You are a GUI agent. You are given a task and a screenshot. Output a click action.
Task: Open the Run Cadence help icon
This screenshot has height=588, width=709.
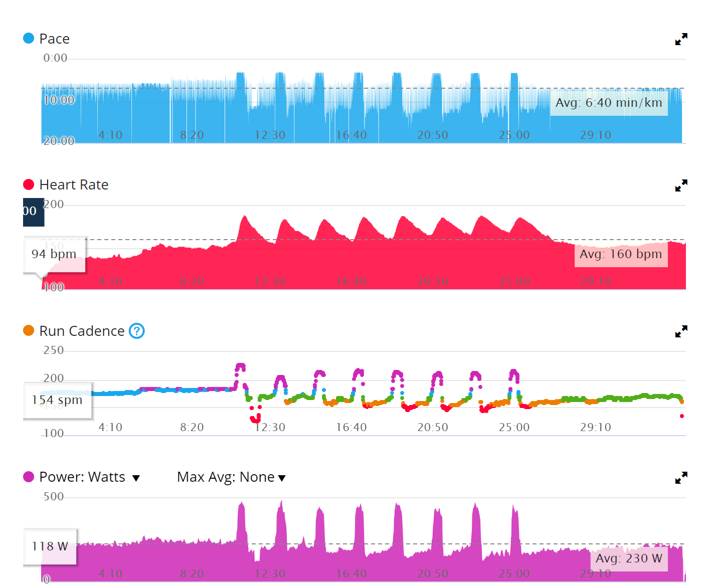pyautogui.click(x=136, y=331)
